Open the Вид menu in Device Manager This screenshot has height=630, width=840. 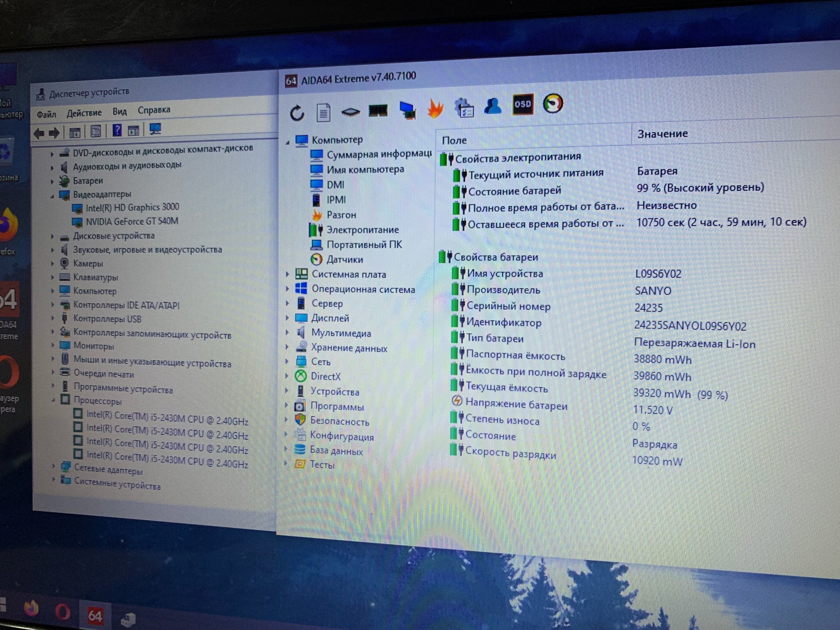(120, 111)
